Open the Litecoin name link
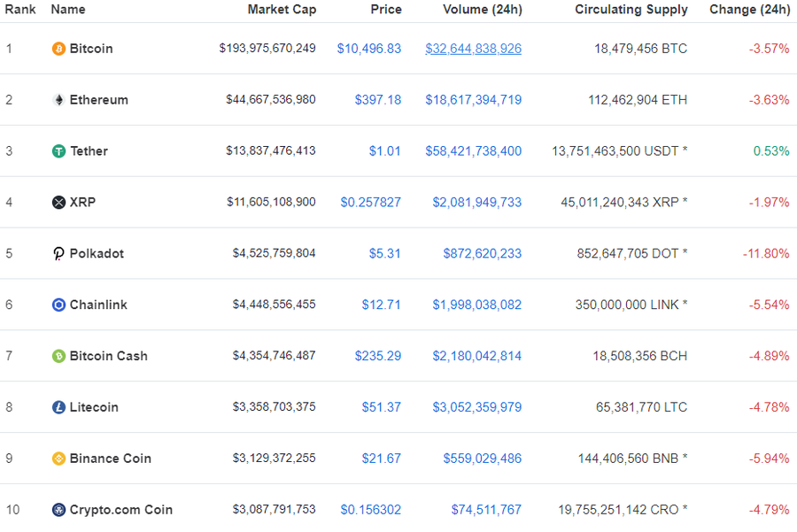This screenshot has height=532, width=797. [x=94, y=407]
